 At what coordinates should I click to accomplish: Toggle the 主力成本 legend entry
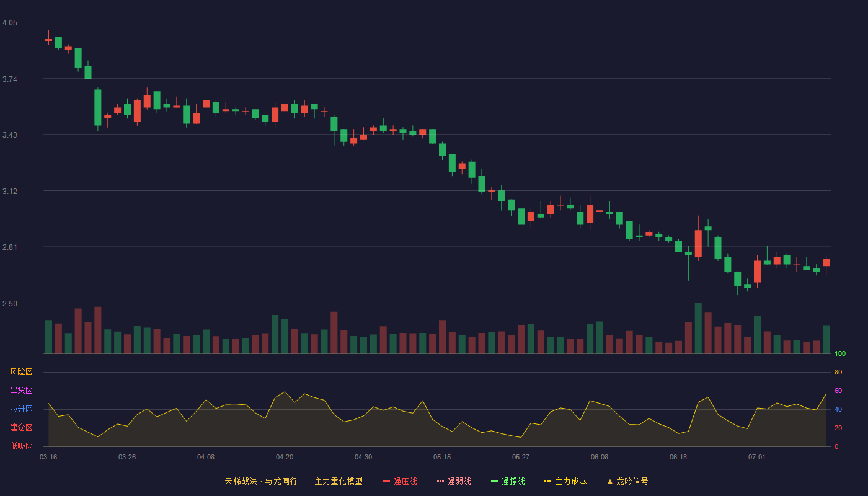[x=565, y=481]
